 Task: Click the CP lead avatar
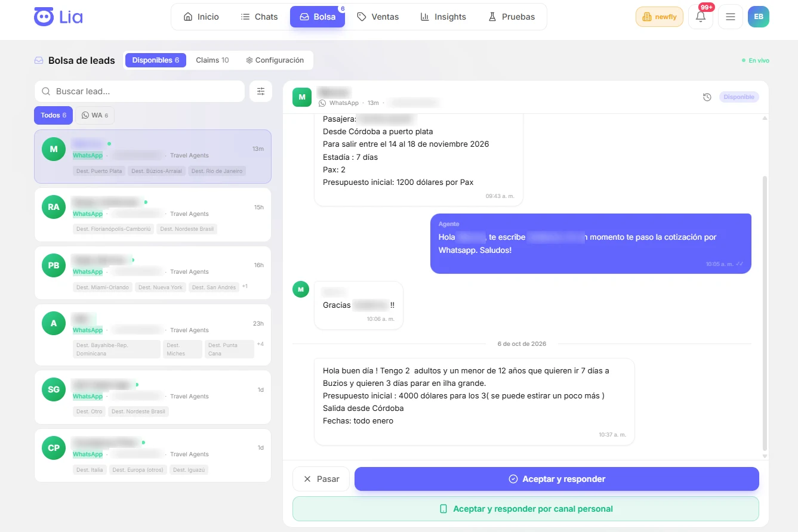tap(54, 448)
